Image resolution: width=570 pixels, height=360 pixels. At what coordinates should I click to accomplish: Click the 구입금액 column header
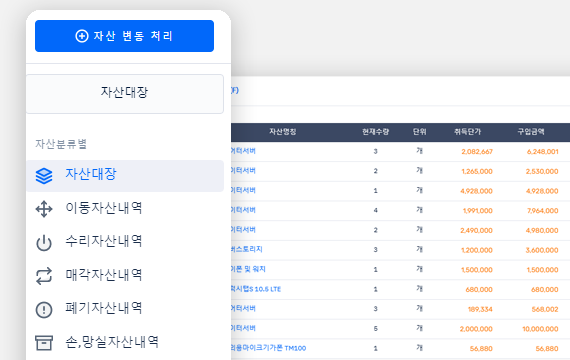pos(531,132)
